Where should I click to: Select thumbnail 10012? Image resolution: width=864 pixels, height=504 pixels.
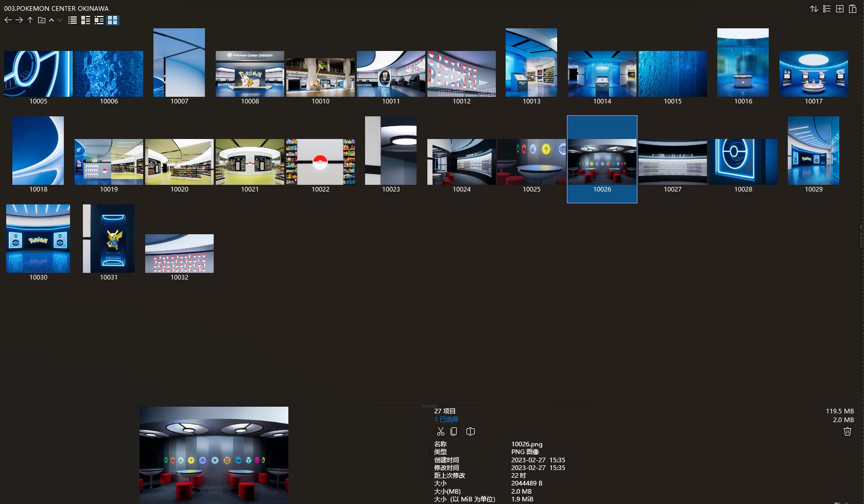(461, 74)
